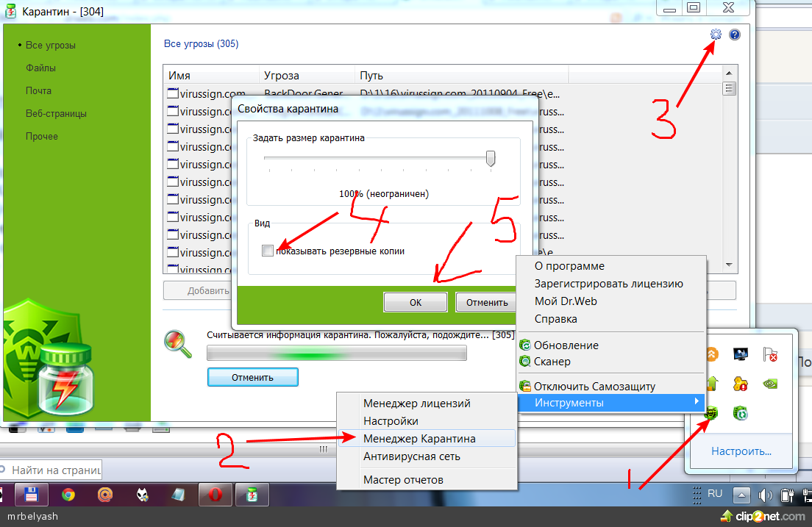Launch 'Сканер' from the Dr.Web menu

(x=552, y=362)
